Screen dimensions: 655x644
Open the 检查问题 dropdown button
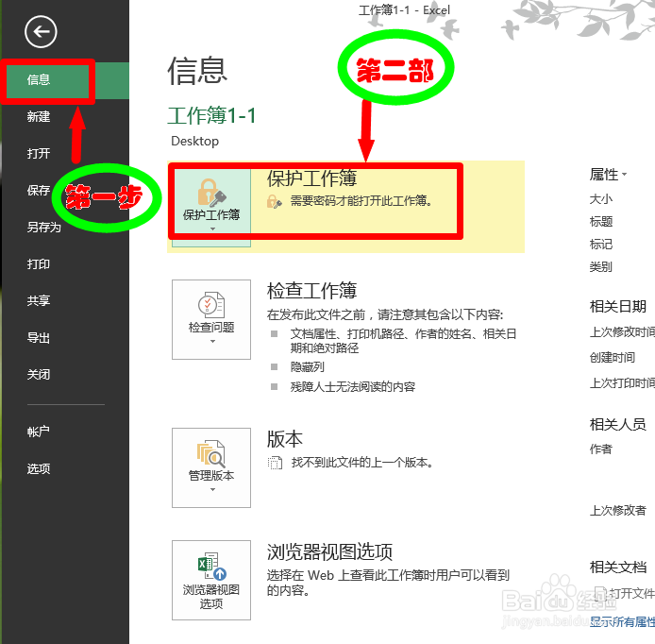coord(211,320)
